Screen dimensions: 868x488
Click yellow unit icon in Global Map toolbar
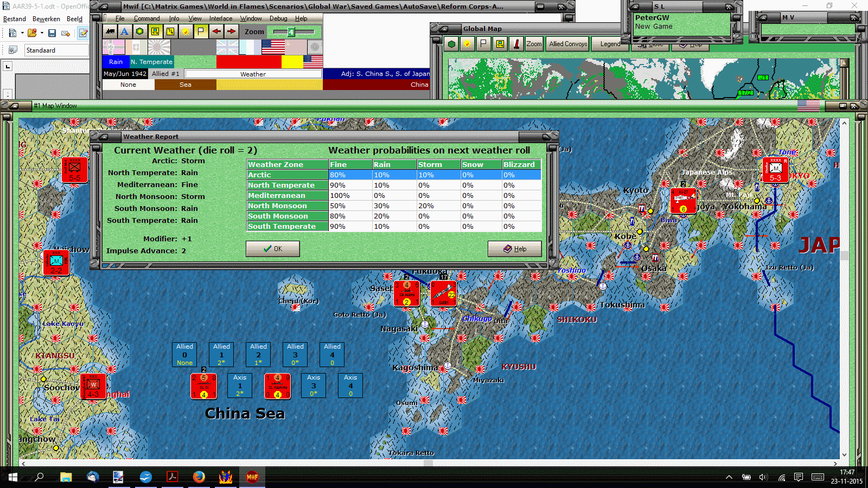(500, 44)
